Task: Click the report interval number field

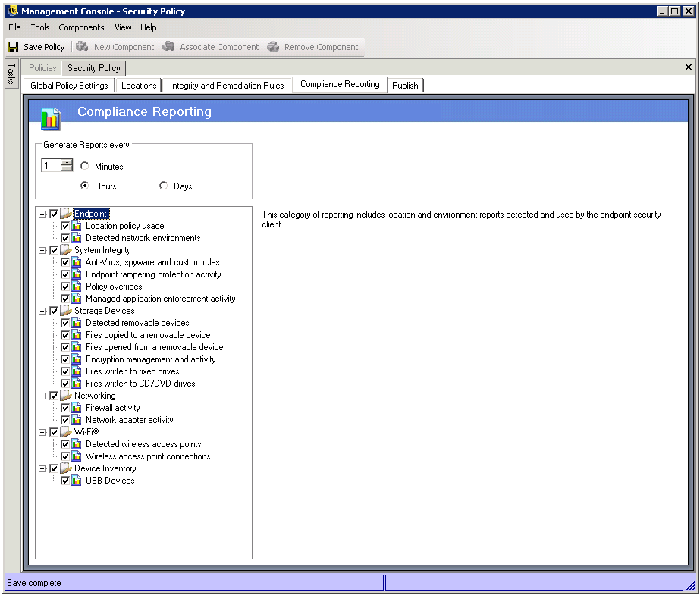Action: [x=51, y=165]
